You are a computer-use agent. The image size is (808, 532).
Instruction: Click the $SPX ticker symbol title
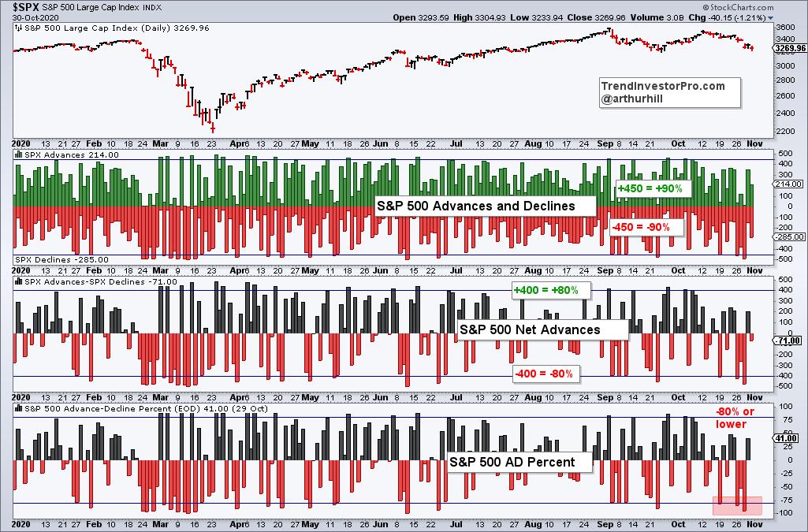click(24, 7)
